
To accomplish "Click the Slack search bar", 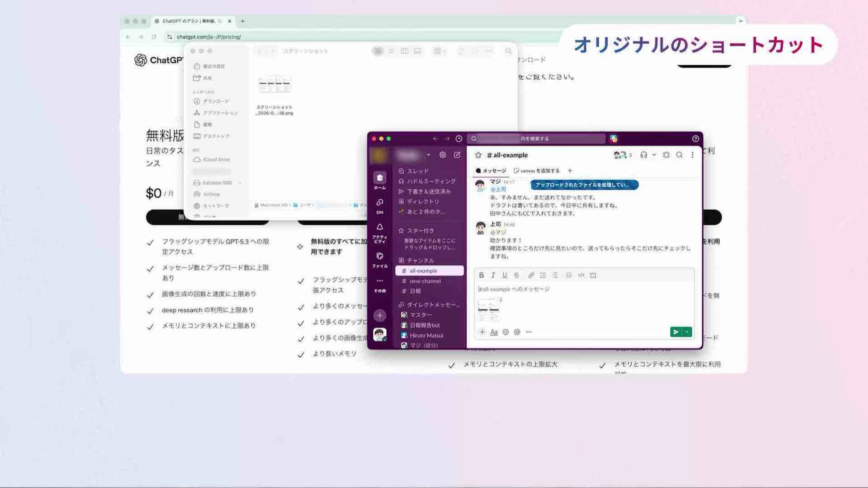I will tap(536, 139).
